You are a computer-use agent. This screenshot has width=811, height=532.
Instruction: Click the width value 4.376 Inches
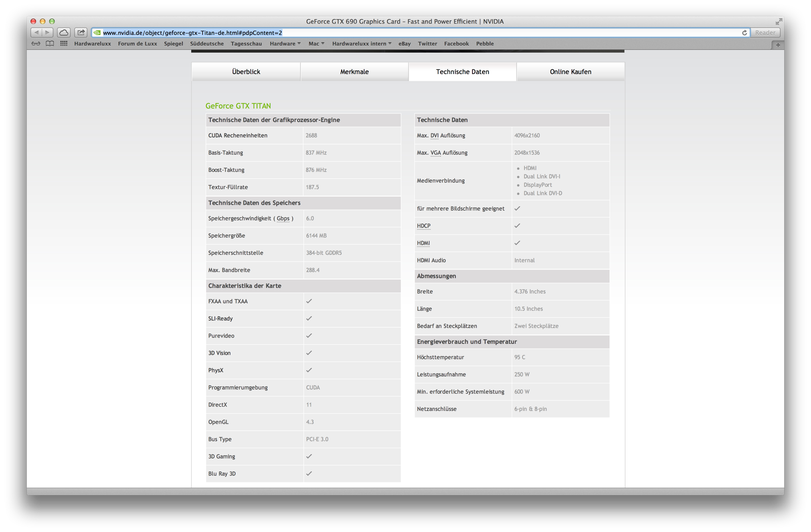530,291
